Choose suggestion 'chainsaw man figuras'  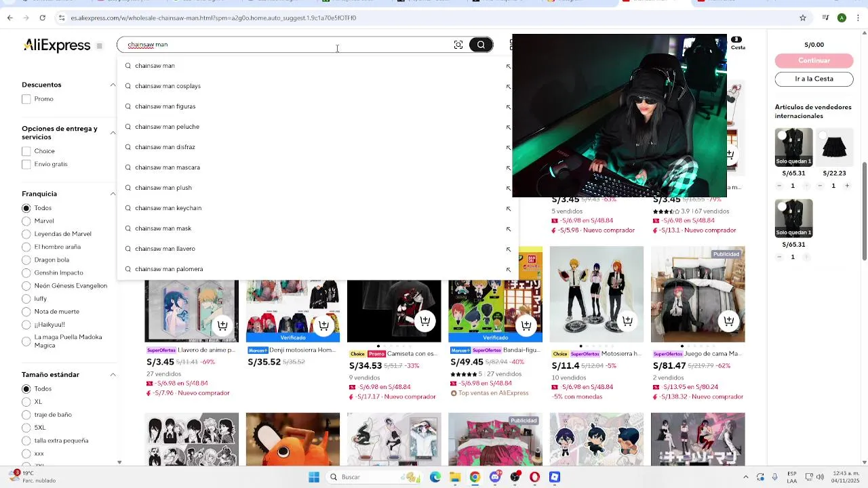point(165,106)
